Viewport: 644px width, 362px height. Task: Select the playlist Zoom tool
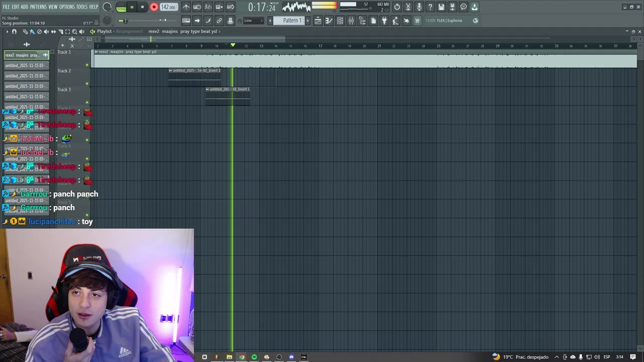(x=74, y=32)
